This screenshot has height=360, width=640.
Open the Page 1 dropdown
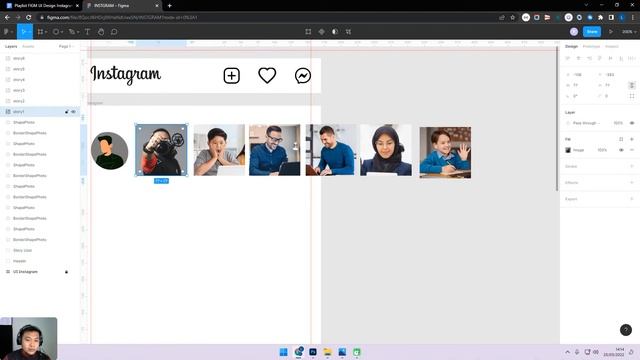(66, 46)
